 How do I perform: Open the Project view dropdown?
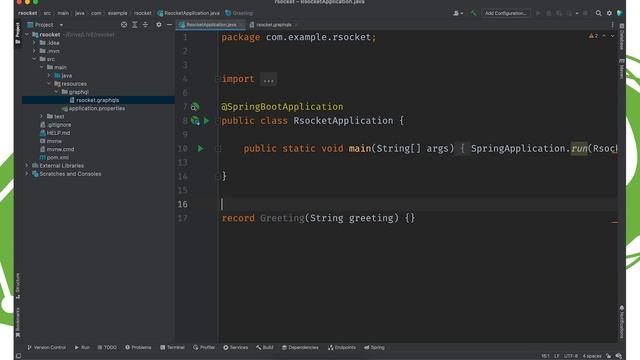click(61, 25)
